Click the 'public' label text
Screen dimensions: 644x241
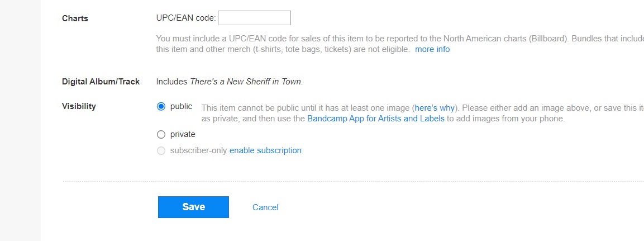[x=181, y=106]
